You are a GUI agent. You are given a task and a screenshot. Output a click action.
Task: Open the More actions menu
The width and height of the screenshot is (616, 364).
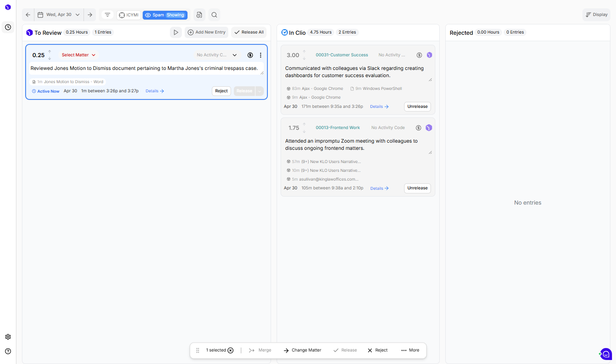tap(410, 350)
